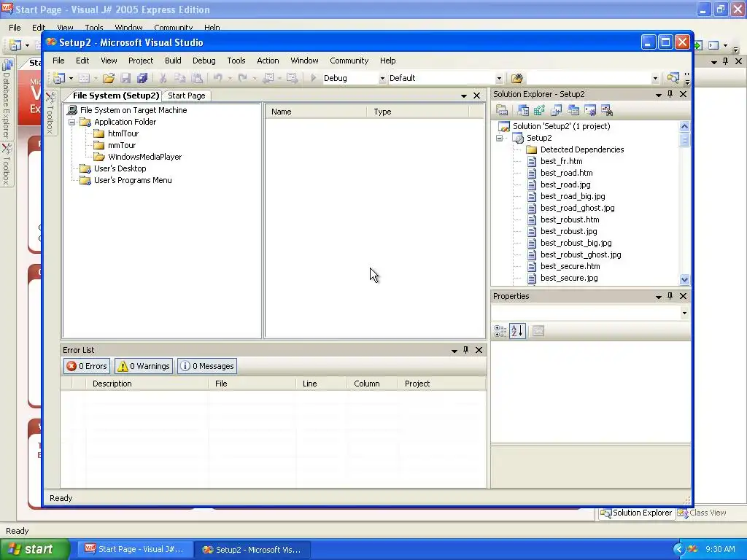The height and width of the screenshot is (560, 747).
Task: Click the Class View tab in background window
Action: (x=703, y=513)
